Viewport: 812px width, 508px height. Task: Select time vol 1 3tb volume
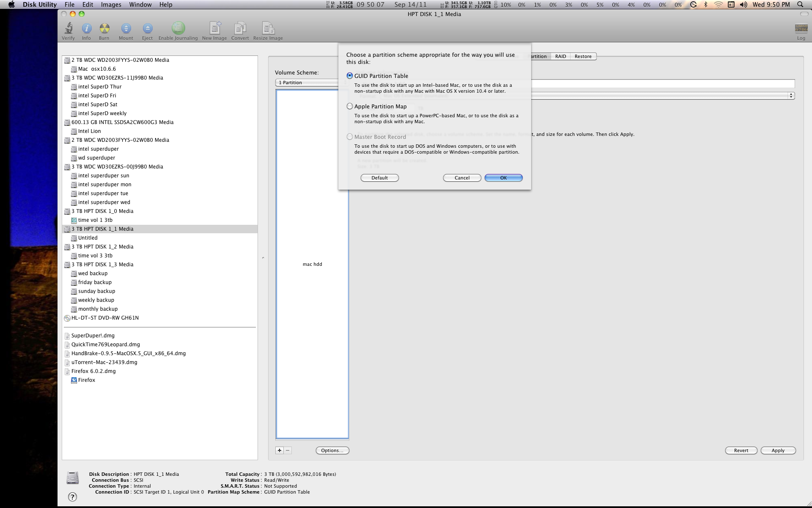95,220
